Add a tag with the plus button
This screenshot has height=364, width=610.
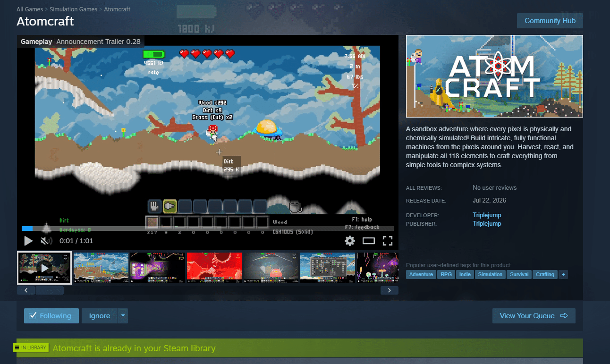563,274
